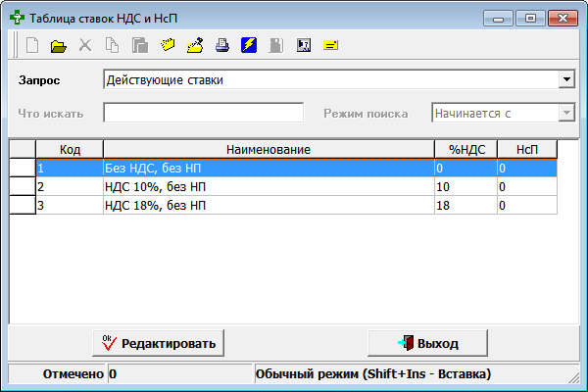Screen dimensions: 588x392
Task: Click the НсП column header
Action: (527, 149)
